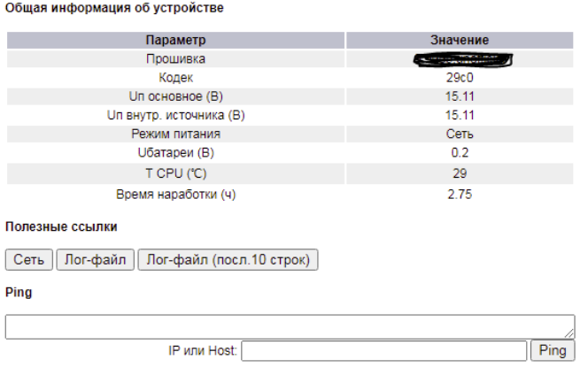Click the Uбатареи (В) value 0.2
Screen dimensions: 588x375
[x=460, y=152]
